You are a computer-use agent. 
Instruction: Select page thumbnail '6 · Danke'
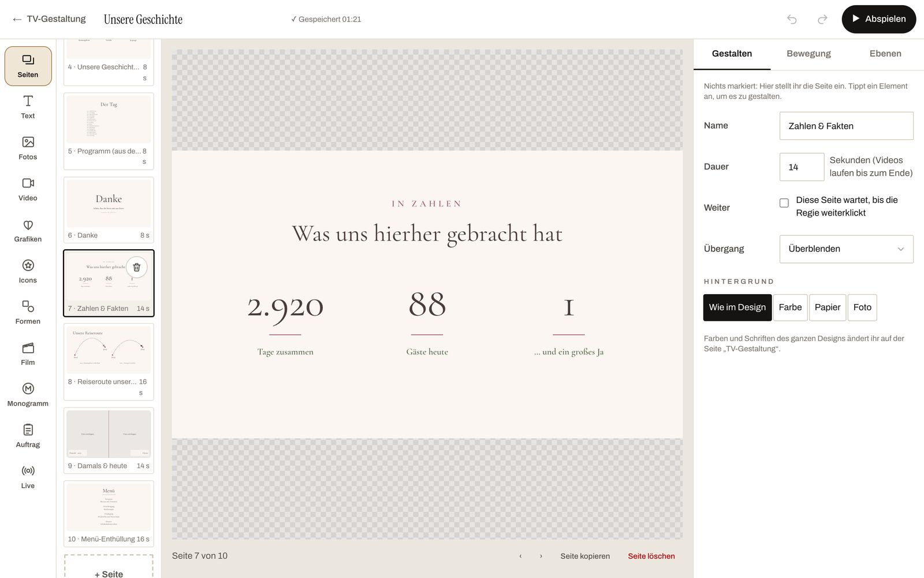click(109, 210)
